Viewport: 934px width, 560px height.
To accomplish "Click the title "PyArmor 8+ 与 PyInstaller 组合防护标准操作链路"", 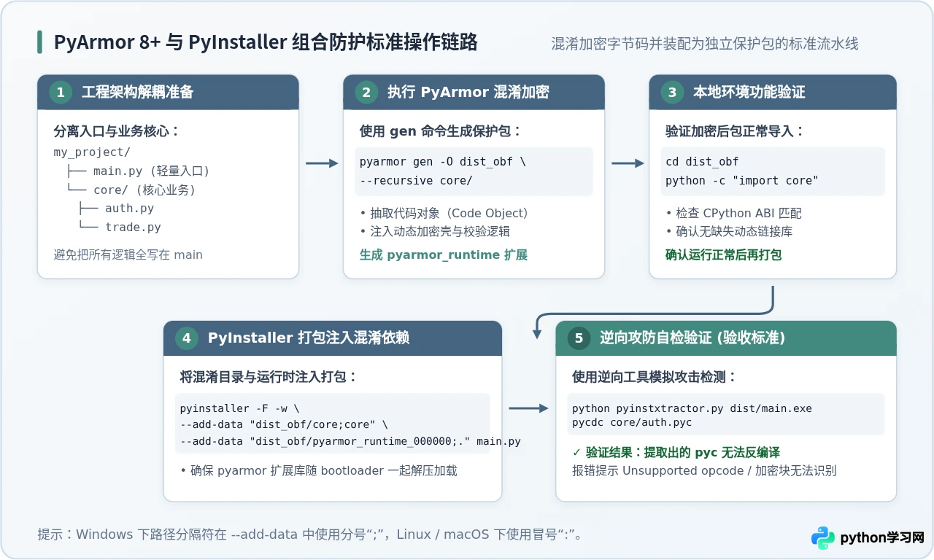I will (x=266, y=42).
